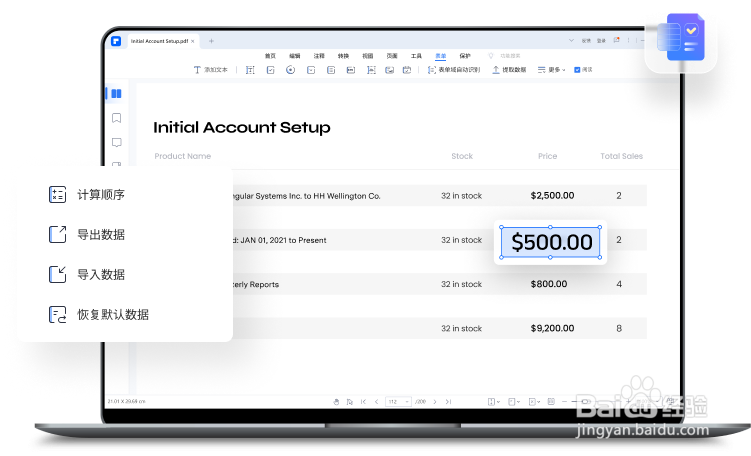The height and width of the screenshot is (456, 751).
Task: Click the Price column header
Action: click(547, 156)
